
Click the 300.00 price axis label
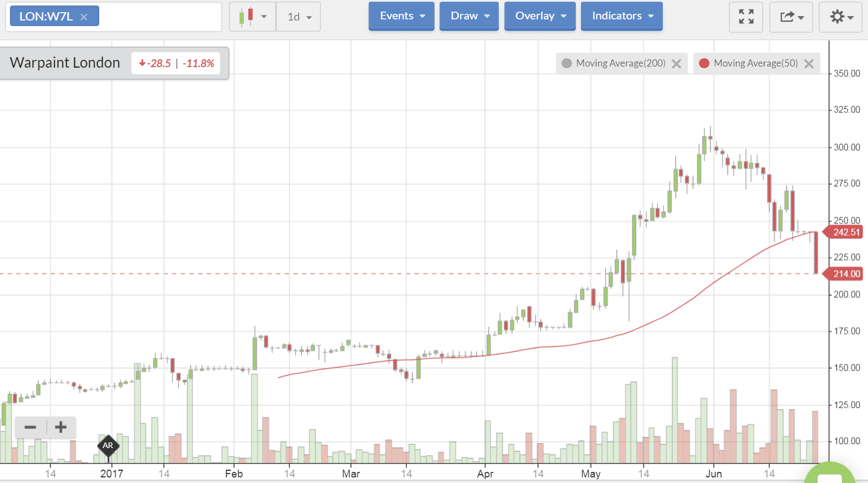tap(847, 147)
